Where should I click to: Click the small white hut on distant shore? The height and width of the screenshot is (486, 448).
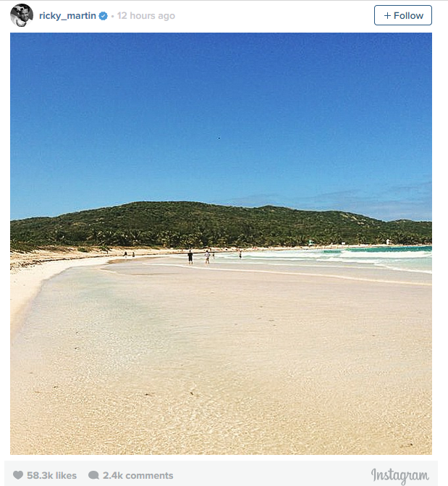pos(388,241)
